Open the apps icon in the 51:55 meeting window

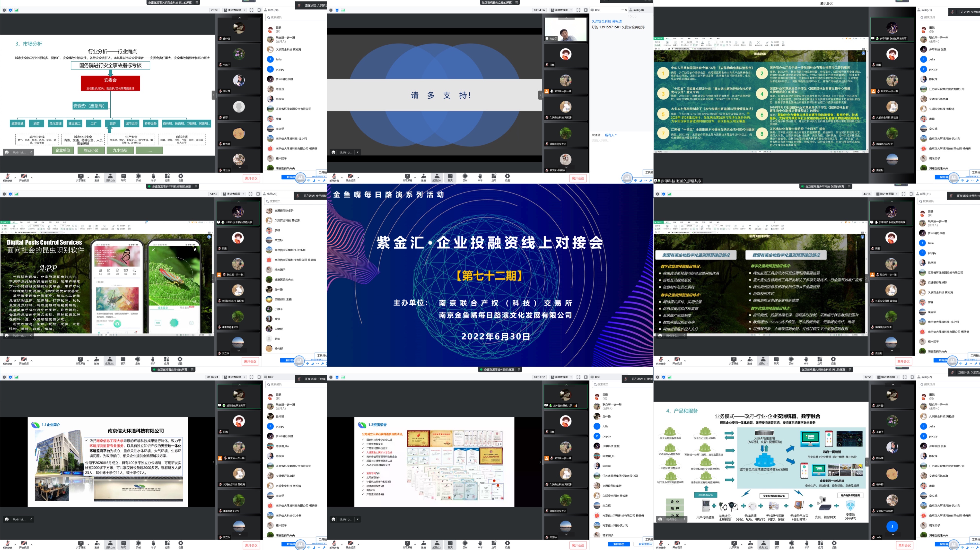click(x=166, y=360)
